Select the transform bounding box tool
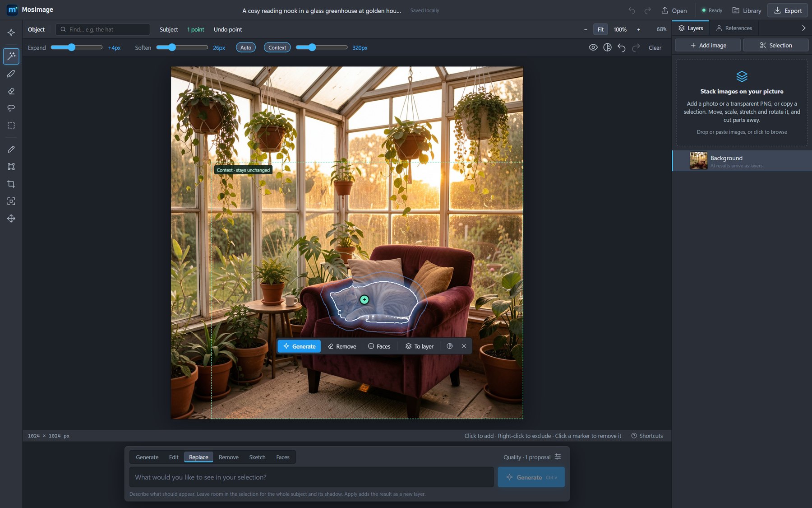812x508 pixels. (11, 167)
